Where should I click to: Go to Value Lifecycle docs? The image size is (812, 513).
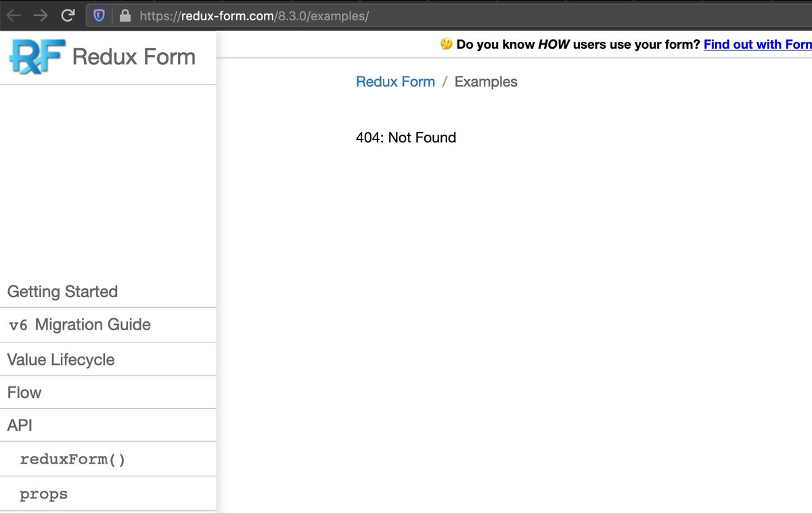[x=108, y=359]
